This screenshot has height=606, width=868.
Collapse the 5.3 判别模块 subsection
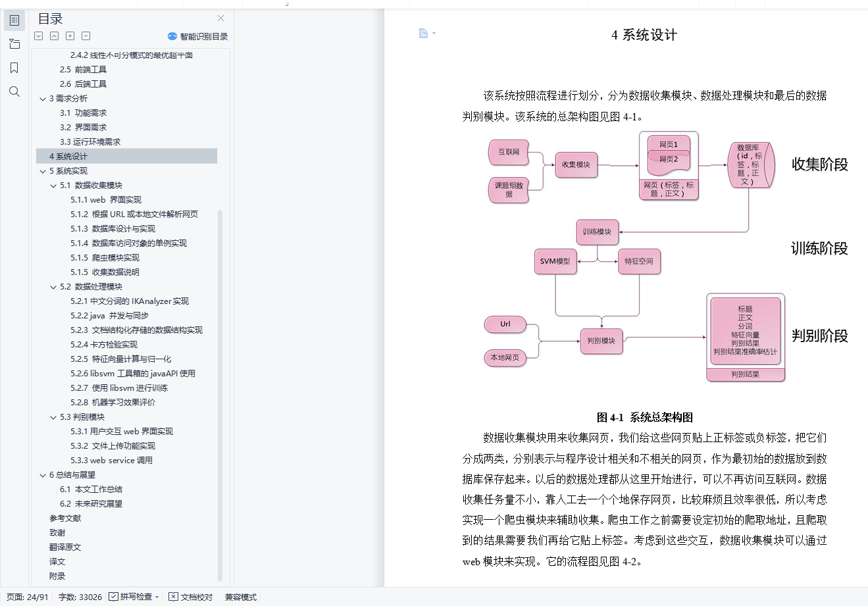click(53, 417)
